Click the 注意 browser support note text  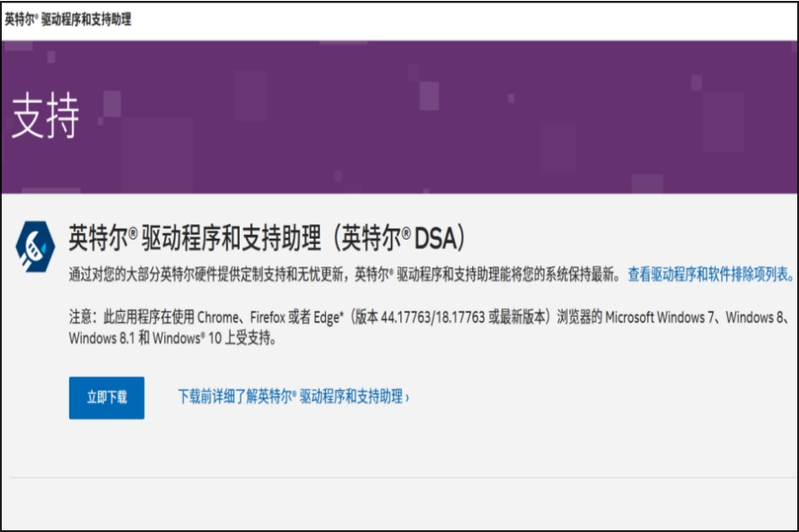430,327
